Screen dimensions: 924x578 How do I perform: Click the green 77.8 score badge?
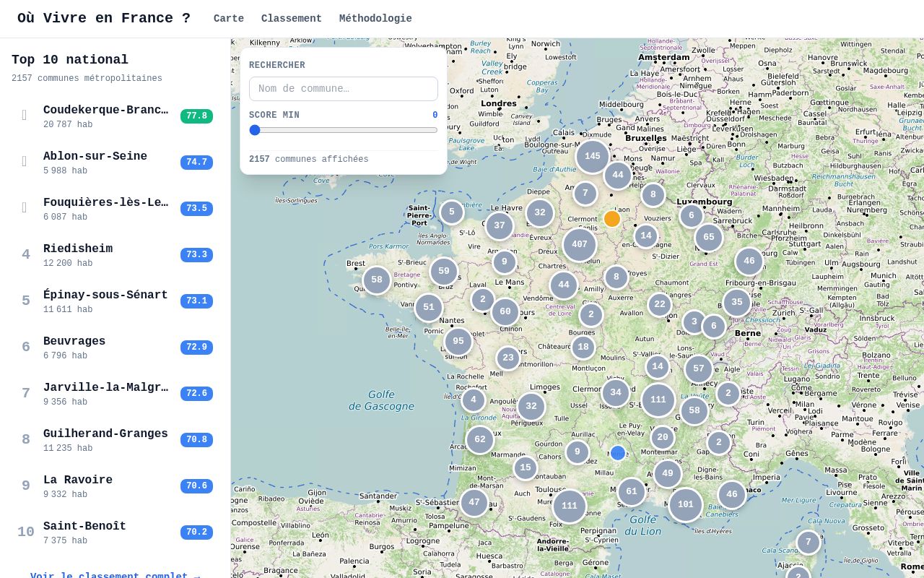[x=196, y=116]
